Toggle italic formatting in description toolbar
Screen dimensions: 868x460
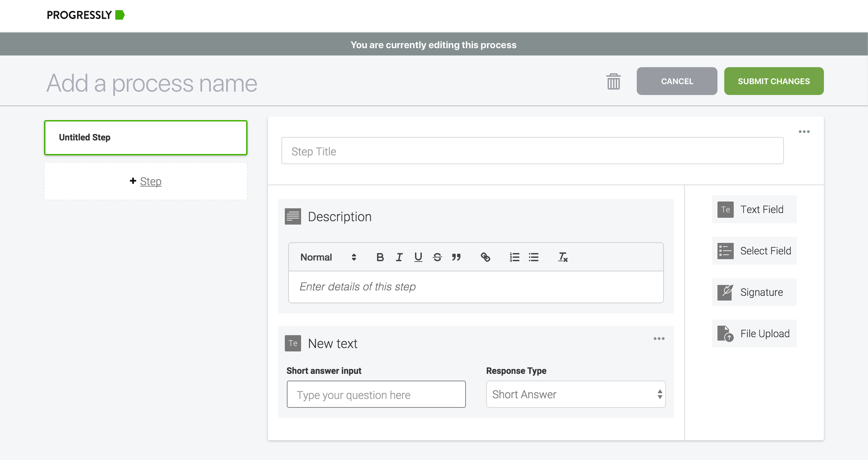point(399,257)
